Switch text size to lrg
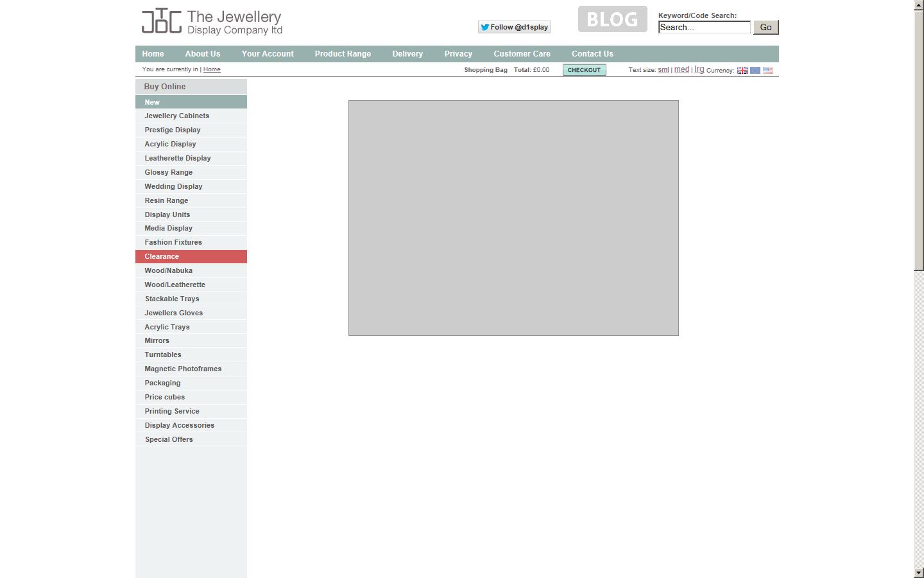Screen dimensions: 924x578 point(699,69)
